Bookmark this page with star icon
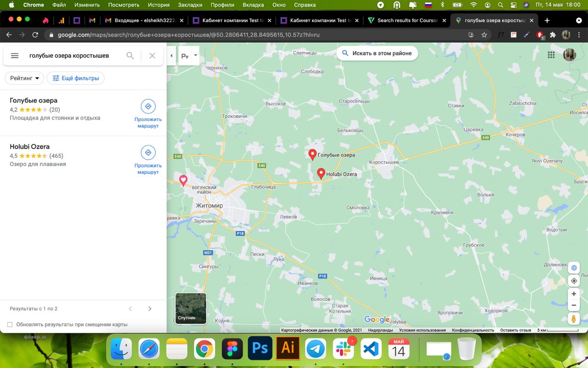 click(x=484, y=35)
